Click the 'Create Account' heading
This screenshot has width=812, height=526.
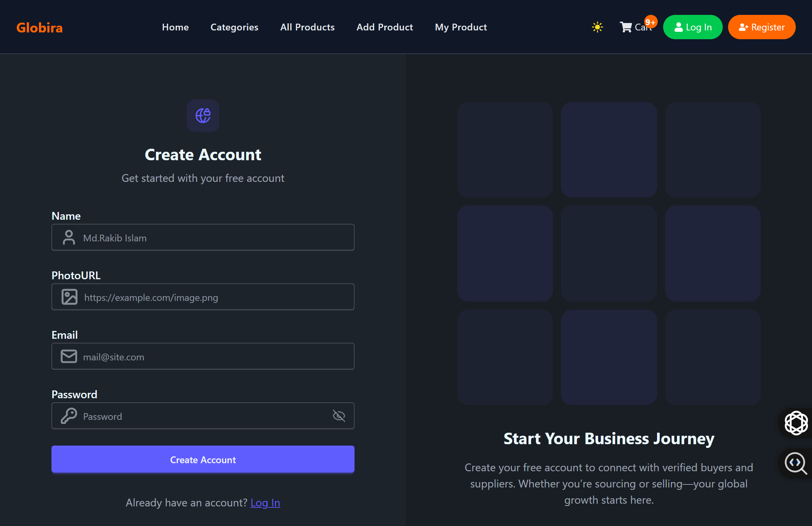click(203, 155)
